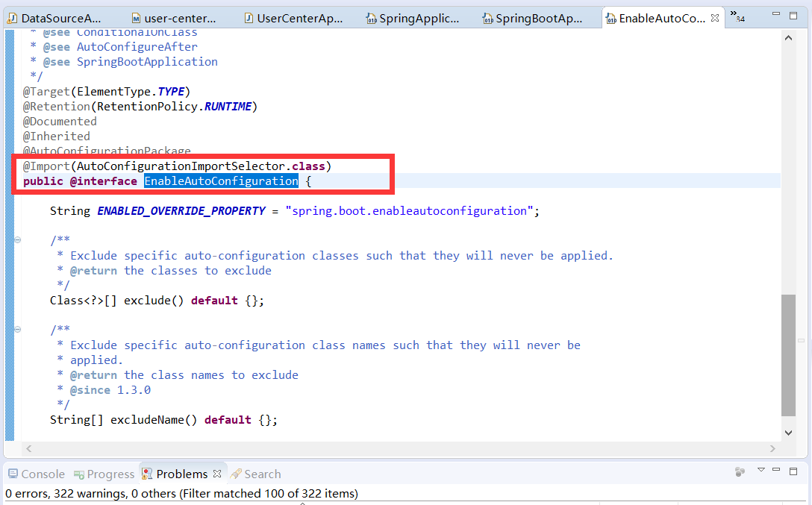This screenshot has width=812, height=505.
Task: Click the horizontal scrollbar right arrow
Action: point(772,448)
